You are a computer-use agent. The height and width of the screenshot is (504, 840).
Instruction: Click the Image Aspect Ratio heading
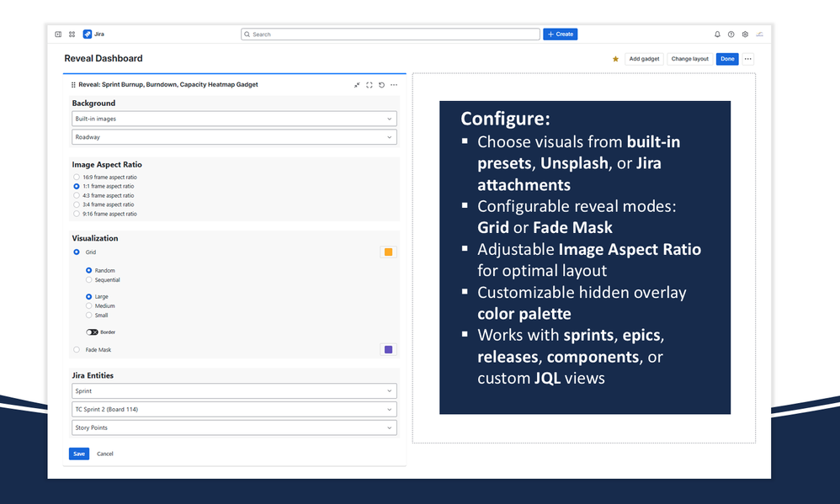(x=107, y=164)
